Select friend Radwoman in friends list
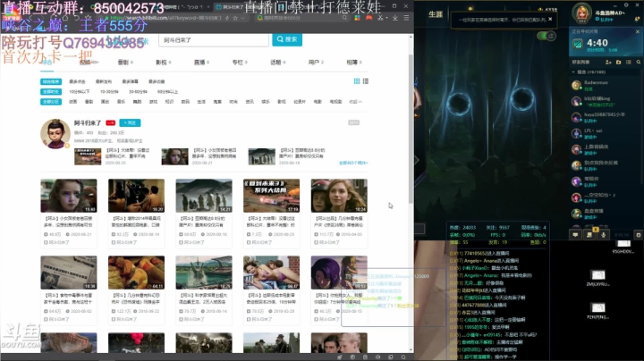This screenshot has height=361, width=644. tap(606, 85)
